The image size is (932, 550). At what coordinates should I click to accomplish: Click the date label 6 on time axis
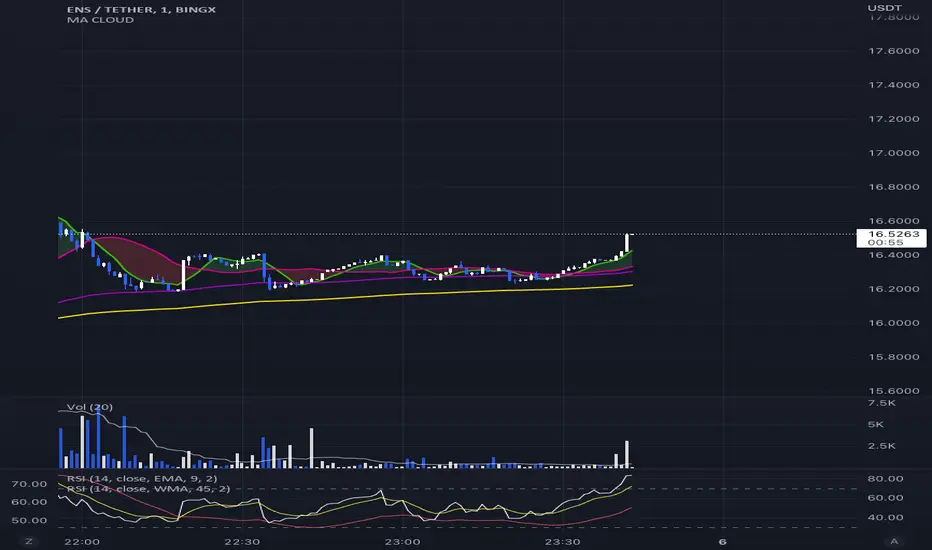(x=723, y=542)
